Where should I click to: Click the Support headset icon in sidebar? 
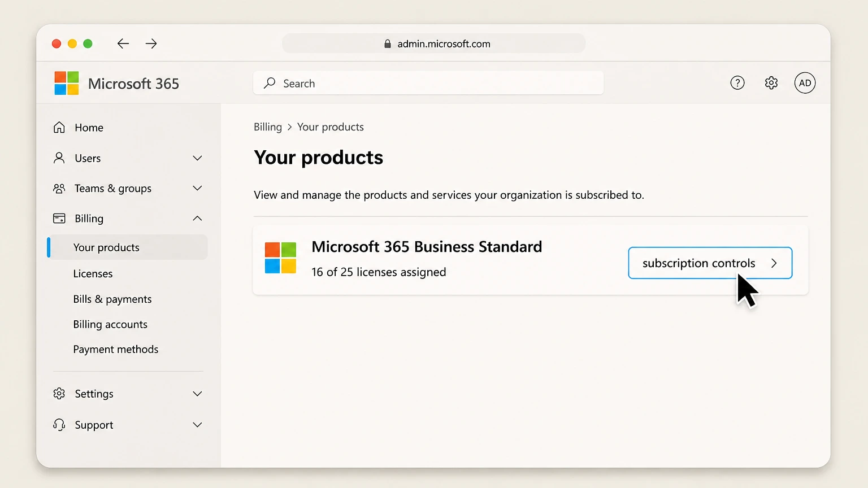pos(59,424)
